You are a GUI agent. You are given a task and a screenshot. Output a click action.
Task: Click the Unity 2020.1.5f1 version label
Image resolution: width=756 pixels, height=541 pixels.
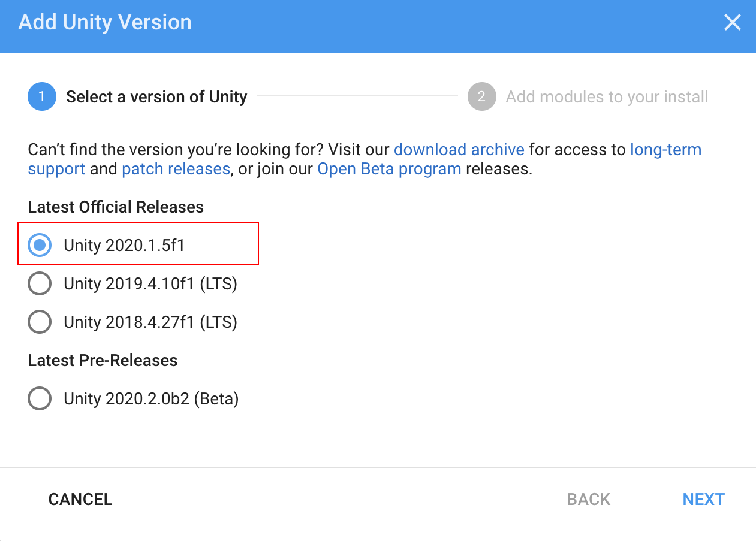pyautogui.click(x=124, y=245)
